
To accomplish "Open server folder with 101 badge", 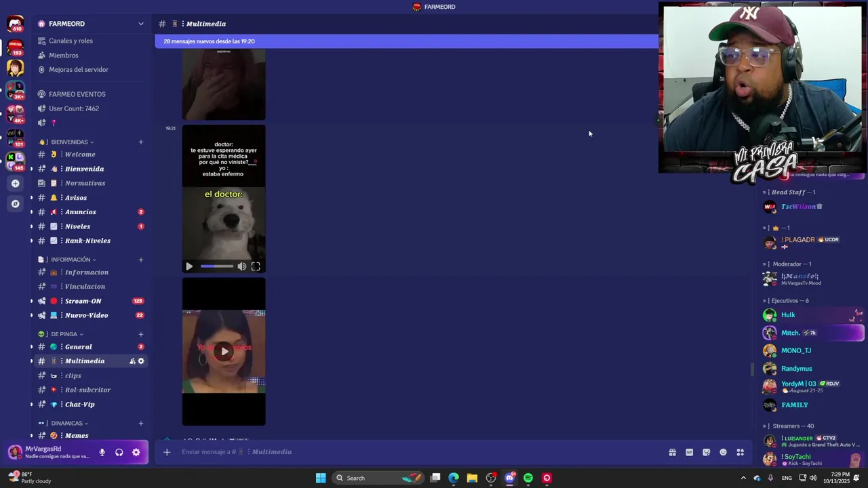I will (15, 138).
